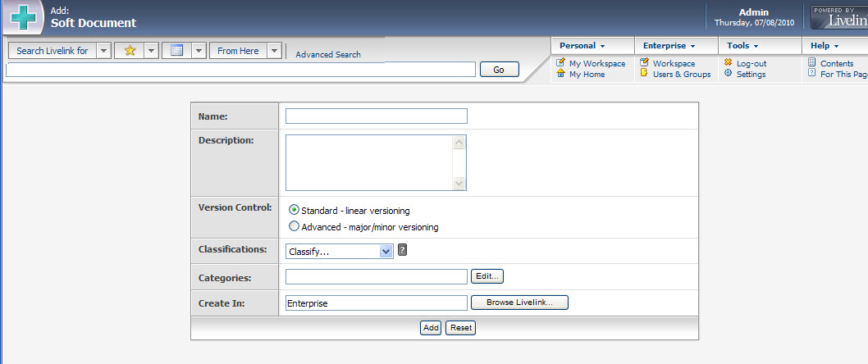The width and height of the screenshot is (868, 364).
Task: Click the Description scrollbar down arrow
Action: point(459,184)
